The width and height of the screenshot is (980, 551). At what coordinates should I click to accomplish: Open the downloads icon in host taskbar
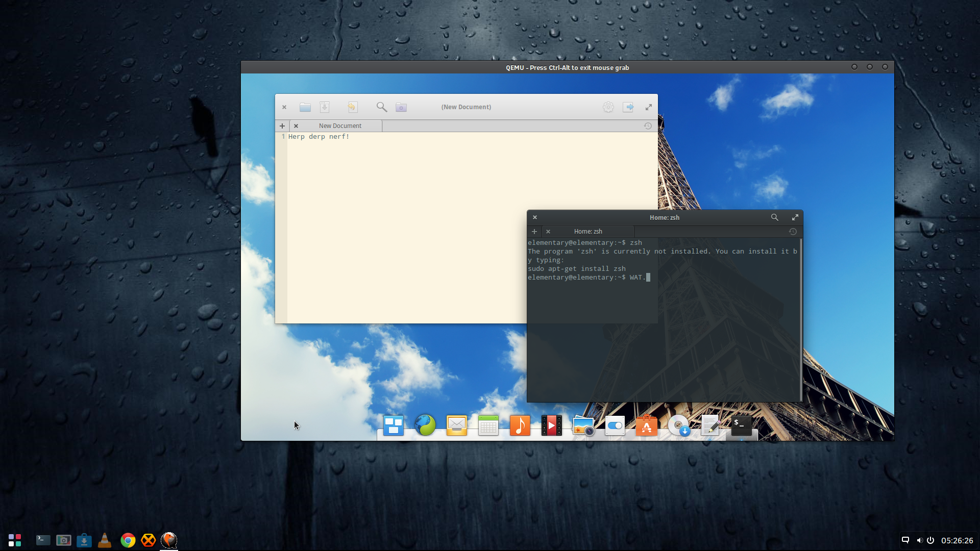84,540
